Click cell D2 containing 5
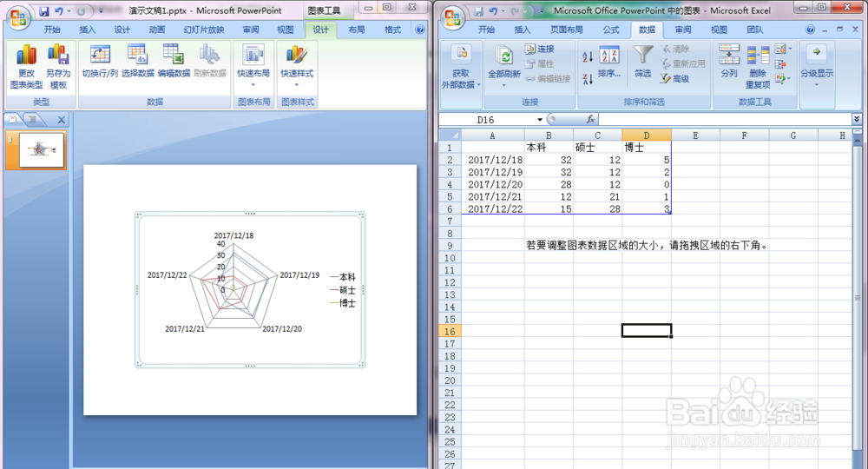Image resolution: width=868 pixels, height=469 pixels. pyautogui.click(x=647, y=160)
